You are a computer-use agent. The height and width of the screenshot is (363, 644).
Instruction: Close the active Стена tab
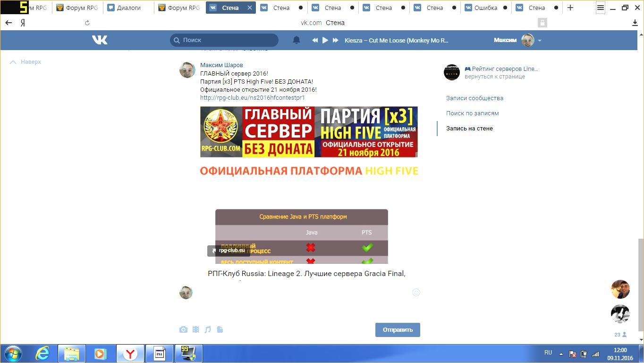coord(250,8)
